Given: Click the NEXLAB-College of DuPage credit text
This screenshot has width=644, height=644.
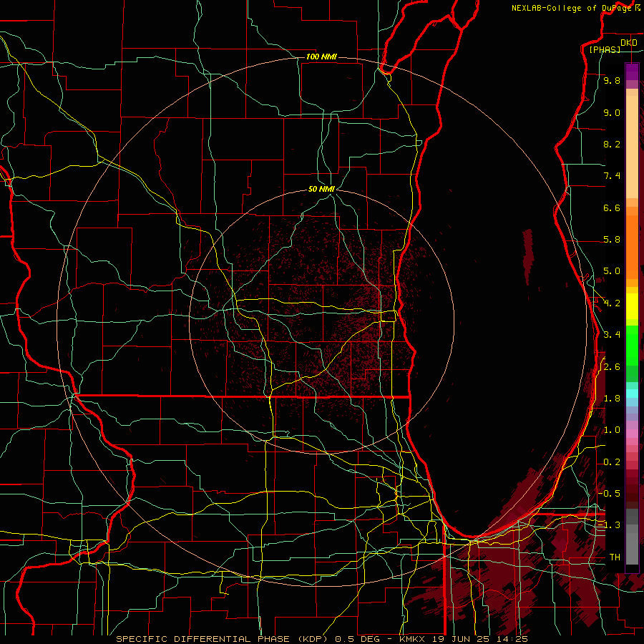Looking at the screenshot, I should [572, 8].
